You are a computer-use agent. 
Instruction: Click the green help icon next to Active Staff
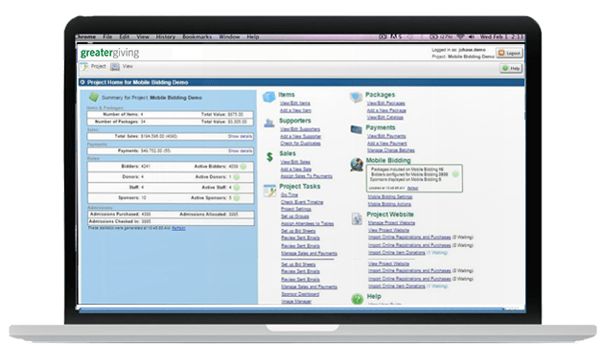(237, 188)
